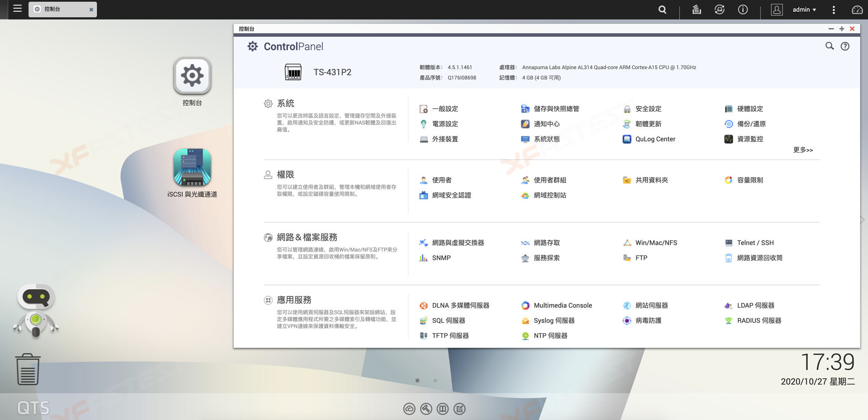Image resolution: width=868 pixels, height=420 pixels.
Task: Open 資源監控
Action: coord(744,139)
